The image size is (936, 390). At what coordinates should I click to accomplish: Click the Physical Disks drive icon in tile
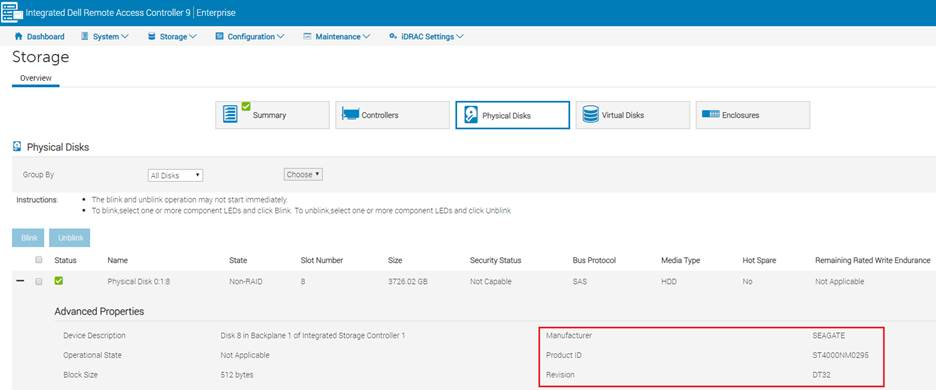[471, 115]
